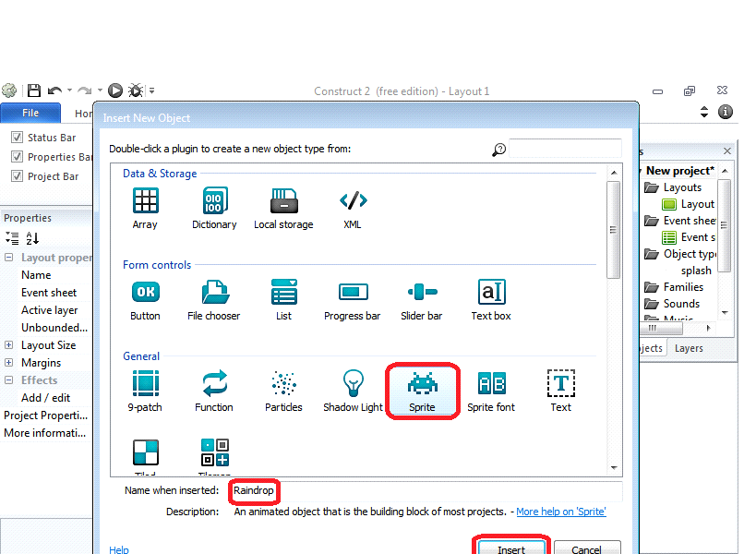Image resolution: width=756 pixels, height=554 pixels.
Task: Switch to the Layers tab
Action: click(689, 348)
